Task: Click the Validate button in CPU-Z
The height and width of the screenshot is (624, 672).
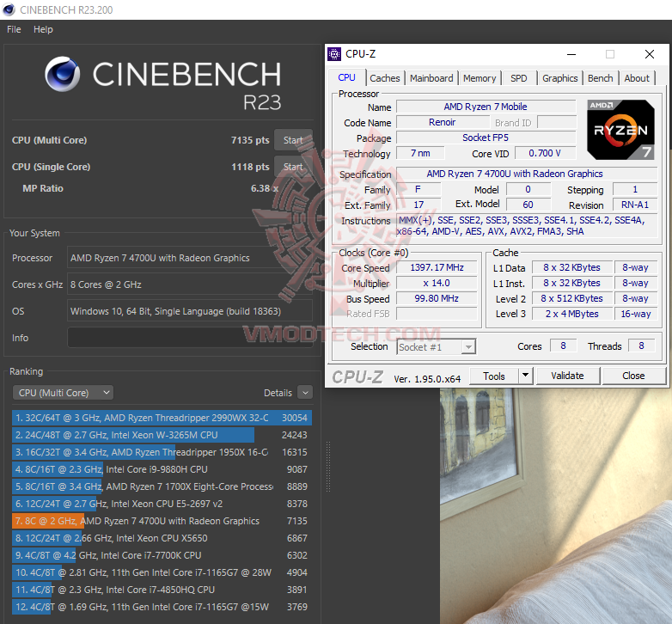Action: pyautogui.click(x=567, y=376)
